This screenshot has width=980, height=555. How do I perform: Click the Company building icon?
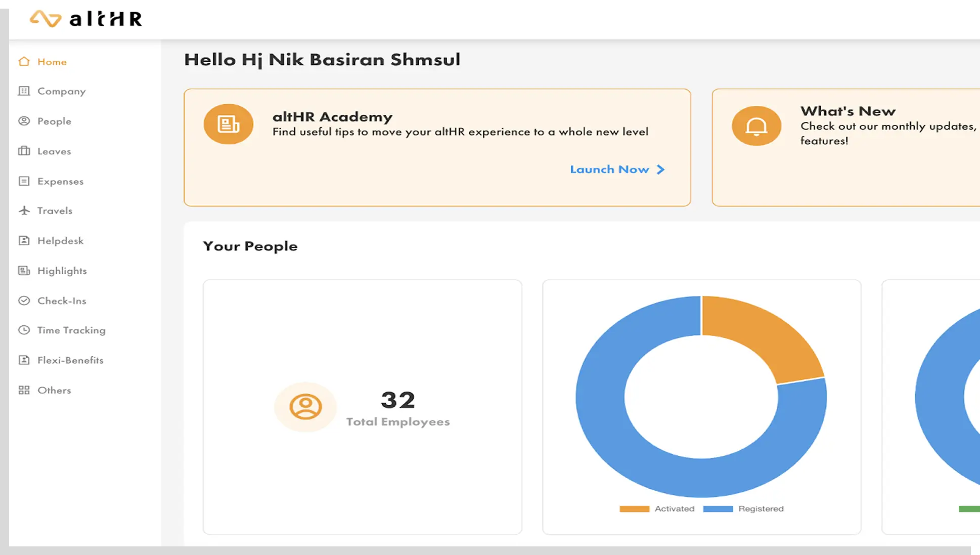click(24, 91)
